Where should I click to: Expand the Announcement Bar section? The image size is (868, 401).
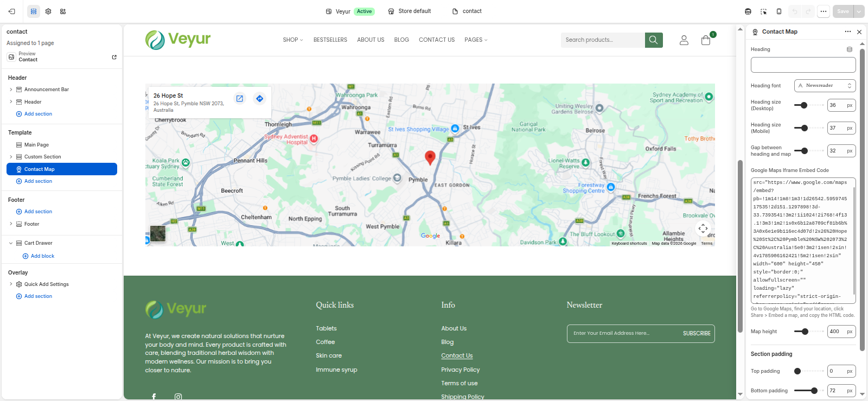tap(11, 90)
